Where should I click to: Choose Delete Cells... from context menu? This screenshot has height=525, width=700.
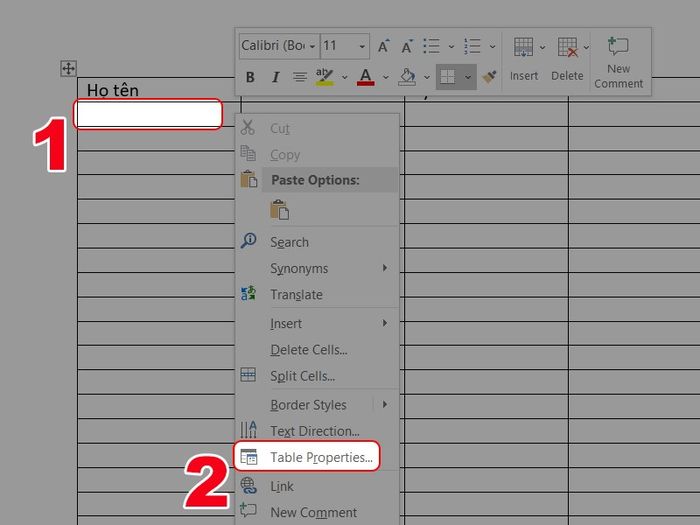pyautogui.click(x=317, y=350)
